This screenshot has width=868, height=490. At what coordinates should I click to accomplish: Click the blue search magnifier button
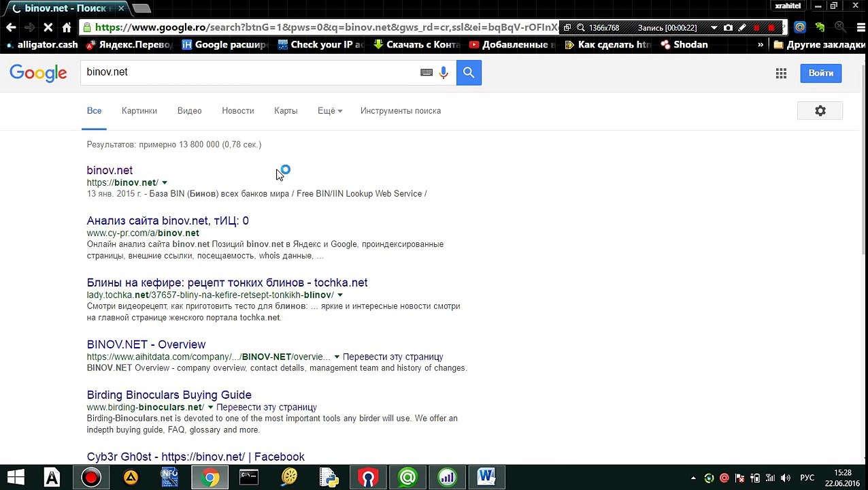(x=469, y=73)
